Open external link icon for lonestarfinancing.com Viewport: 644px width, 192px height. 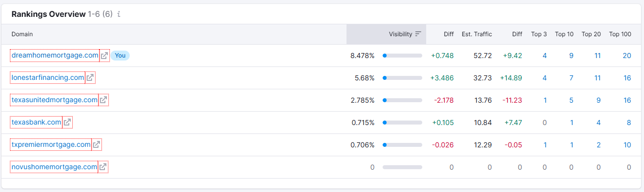[x=90, y=78]
